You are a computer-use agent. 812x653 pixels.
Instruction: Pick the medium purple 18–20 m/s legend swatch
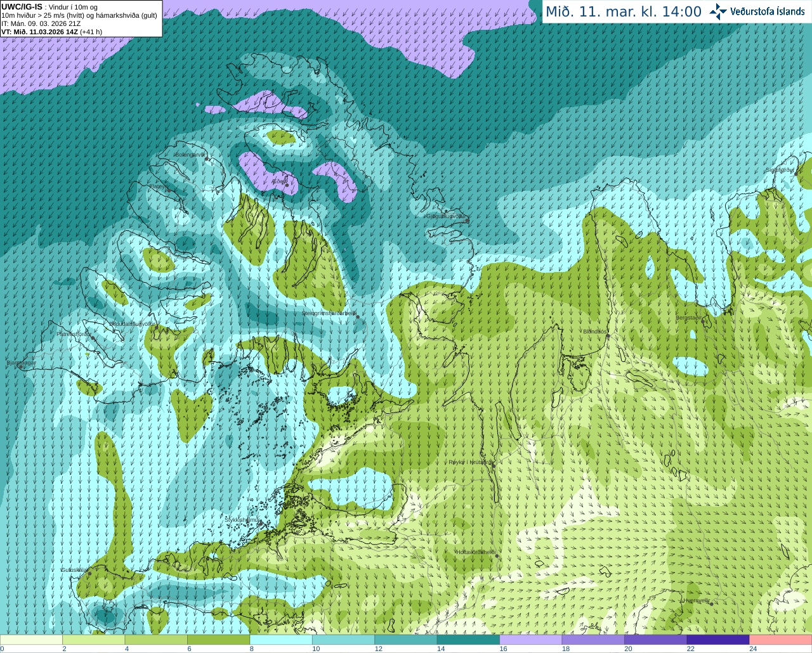(594, 640)
